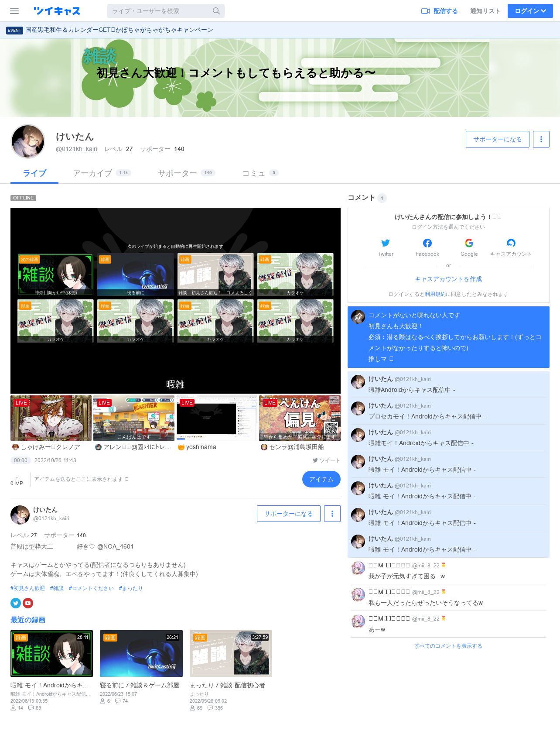Viewport: 560px width, 748px height.
Task: Click the Facebook login icon
Action: pos(427,243)
